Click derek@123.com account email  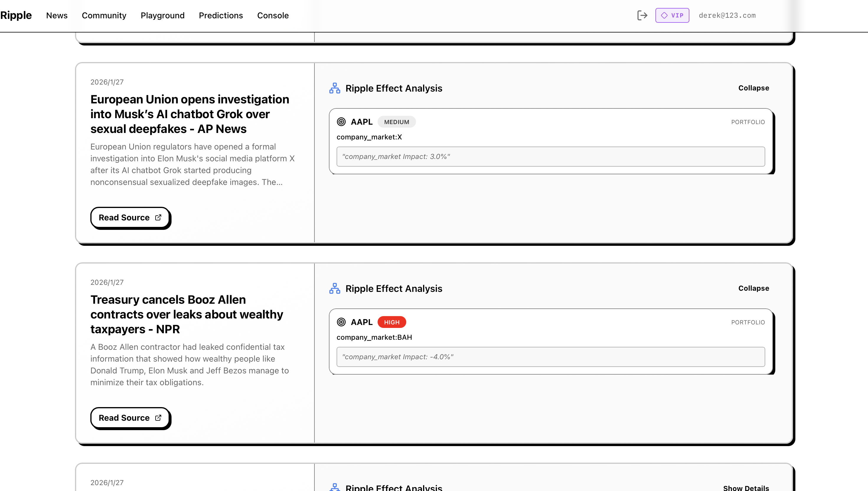727,15
